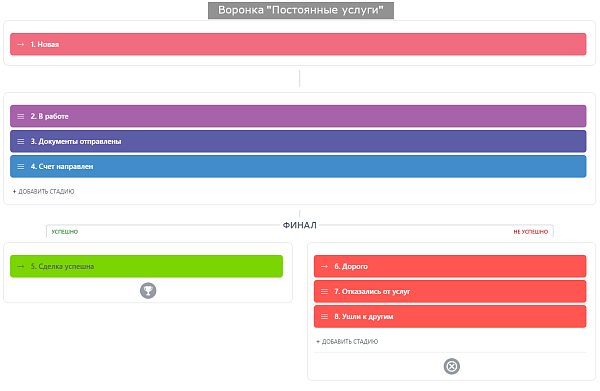600x391 pixels.
Task: Click the trophy icon under successful stage
Action: coord(148,291)
